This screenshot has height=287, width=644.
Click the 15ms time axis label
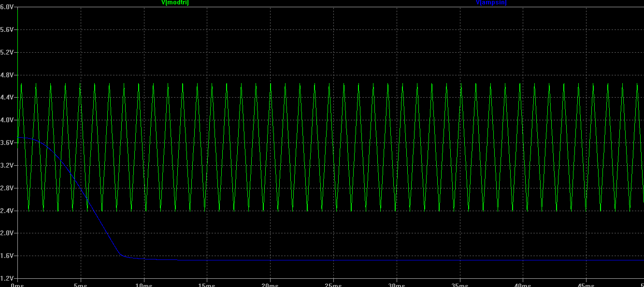[x=207, y=284]
